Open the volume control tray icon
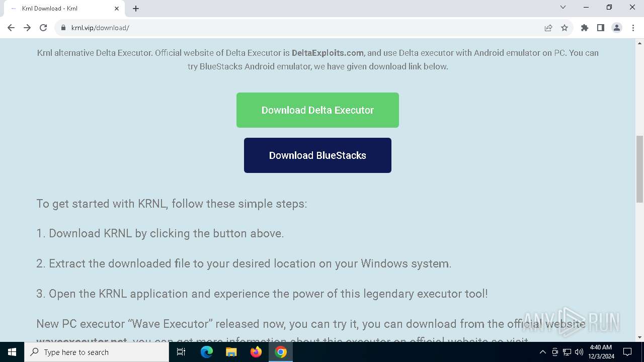The width and height of the screenshot is (644, 362). point(579,352)
